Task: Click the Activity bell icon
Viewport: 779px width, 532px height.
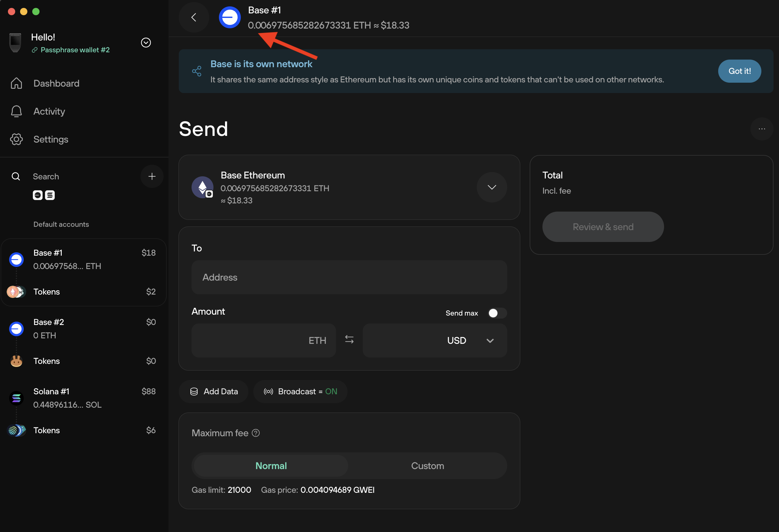Action: coord(16,111)
